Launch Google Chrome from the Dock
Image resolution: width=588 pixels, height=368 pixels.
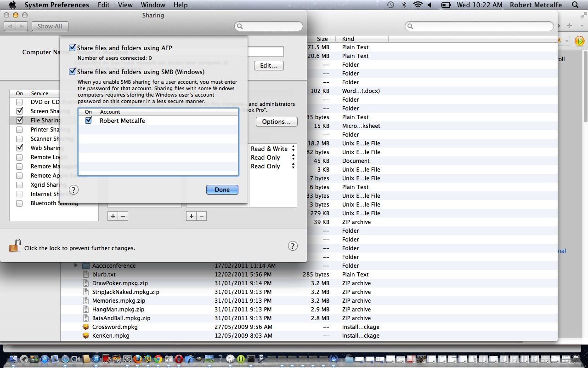coord(158,359)
